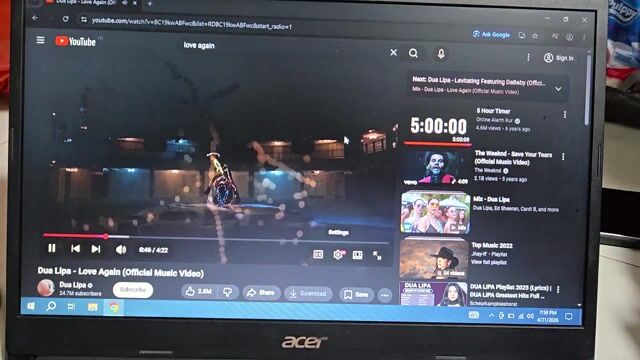Bookmark this page with the star icon
Viewport: 640px width, 360px height.
(535, 36)
